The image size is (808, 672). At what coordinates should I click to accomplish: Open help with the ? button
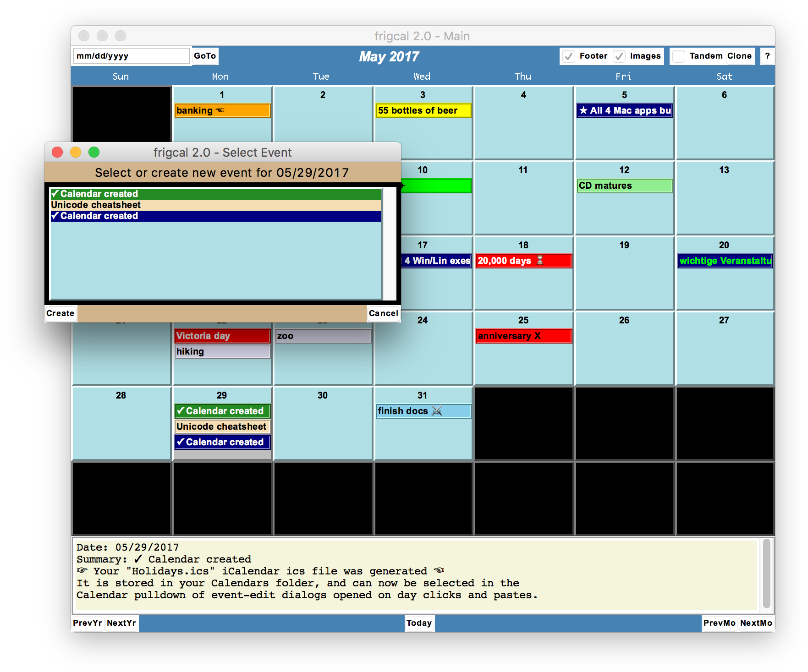(767, 56)
